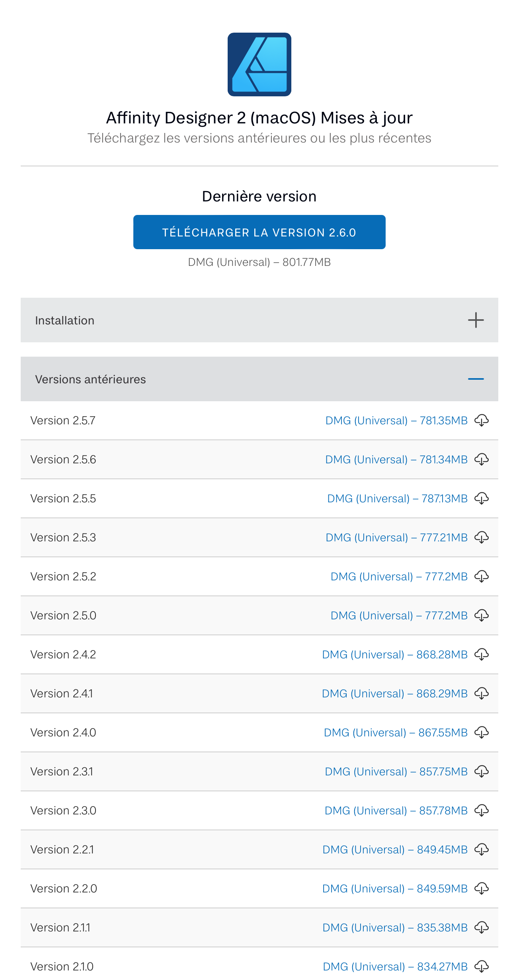Viewport: 515px width, 980px height.
Task: Click the Téléchargez les versions antérieures subtitle
Action: (259, 138)
